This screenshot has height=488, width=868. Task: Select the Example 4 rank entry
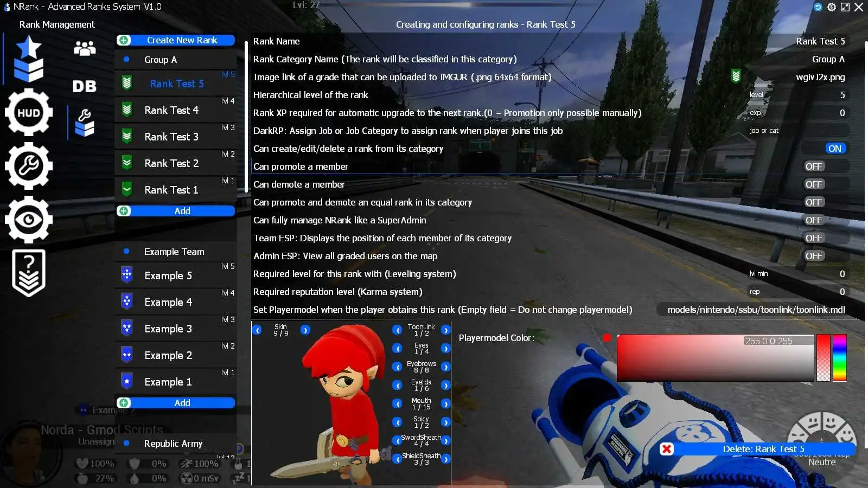pyautogui.click(x=168, y=302)
